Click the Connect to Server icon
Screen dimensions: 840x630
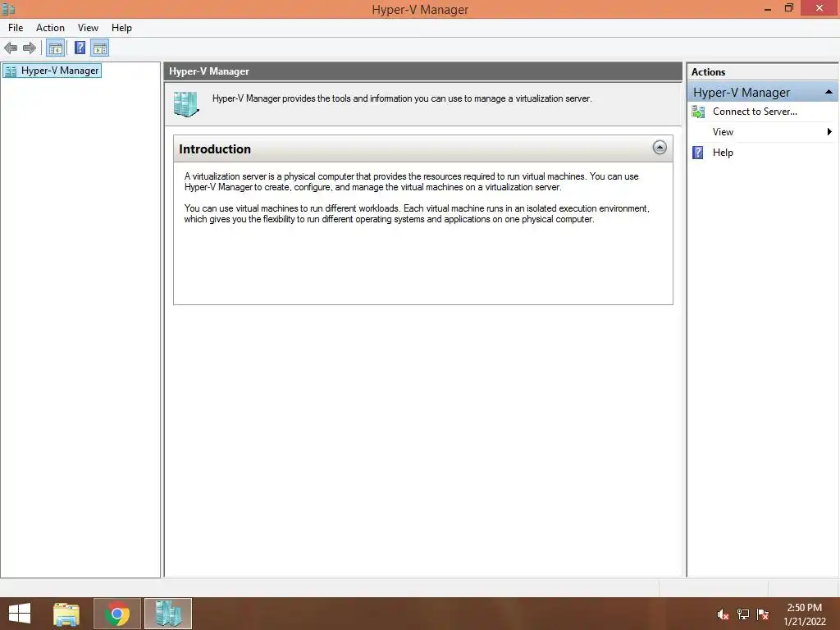pos(698,112)
